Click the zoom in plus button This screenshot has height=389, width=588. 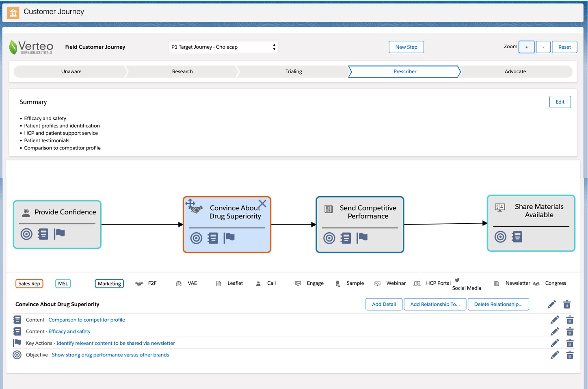click(x=527, y=47)
